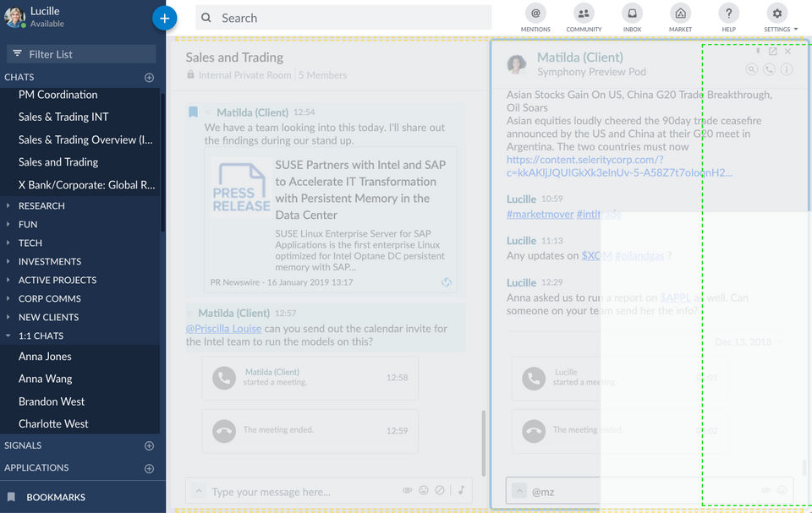Click the APPLICATIONS section header
Image resolution: width=812 pixels, height=513 pixels.
click(x=36, y=468)
